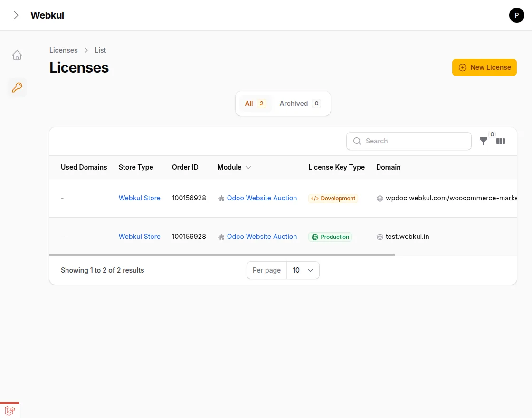Select the All tab showing 2 licenses
The image size is (532, 418).
pyautogui.click(x=255, y=103)
